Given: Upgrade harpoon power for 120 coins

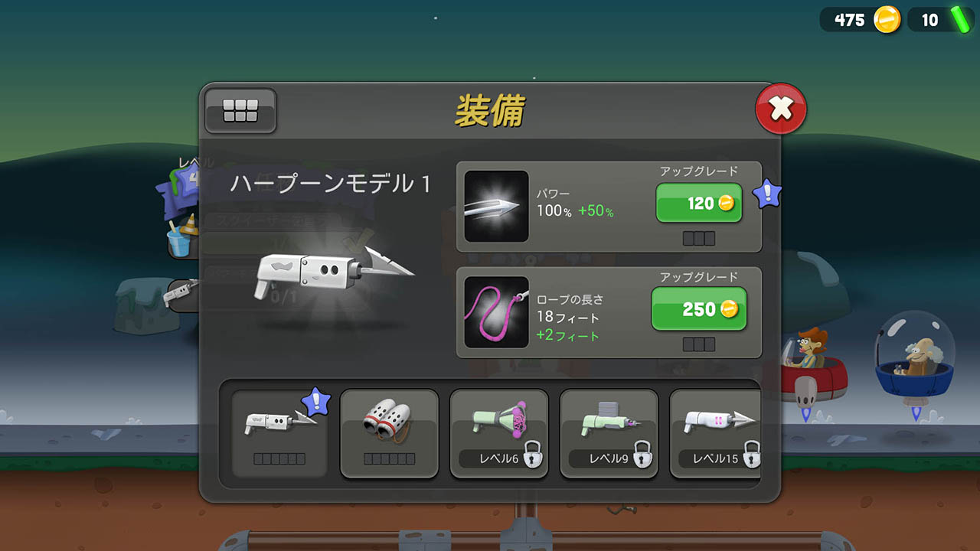Looking at the screenshot, I should click(x=699, y=203).
